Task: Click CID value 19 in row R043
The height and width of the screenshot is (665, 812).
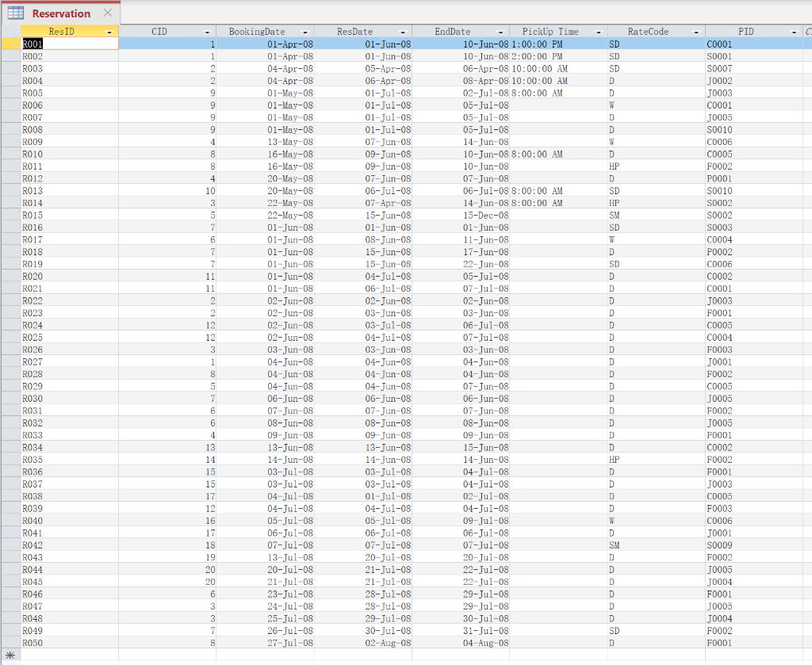Action: (x=167, y=557)
